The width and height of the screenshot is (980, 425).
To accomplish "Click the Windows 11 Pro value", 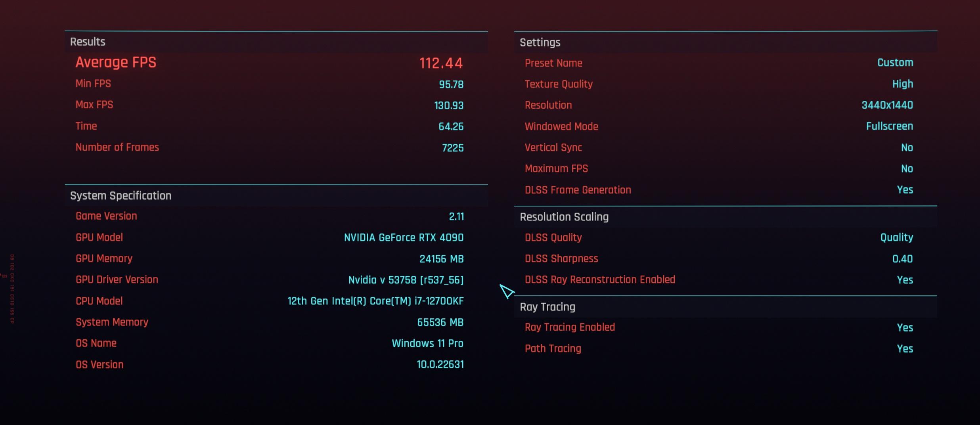I will 427,343.
